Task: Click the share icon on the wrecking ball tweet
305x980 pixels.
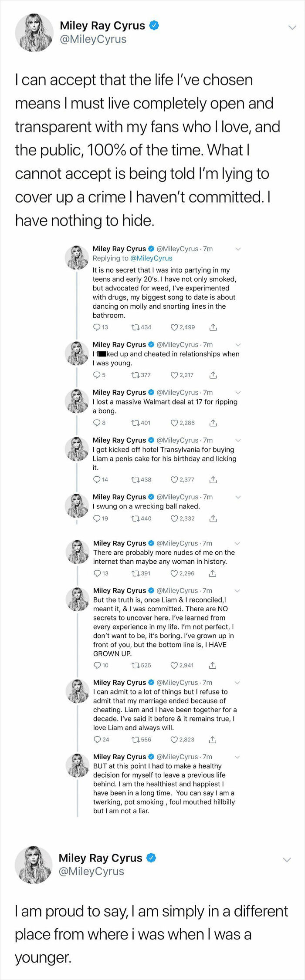Action: click(x=213, y=518)
